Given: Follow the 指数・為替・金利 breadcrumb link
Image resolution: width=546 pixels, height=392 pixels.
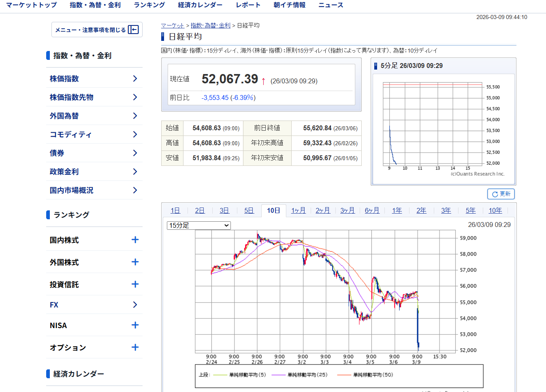Looking at the screenshot, I should [x=211, y=25].
